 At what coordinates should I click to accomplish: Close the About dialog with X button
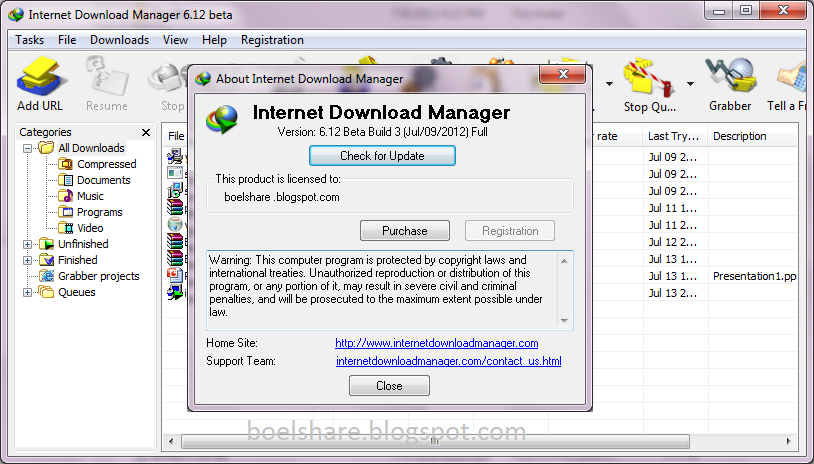click(x=563, y=74)
